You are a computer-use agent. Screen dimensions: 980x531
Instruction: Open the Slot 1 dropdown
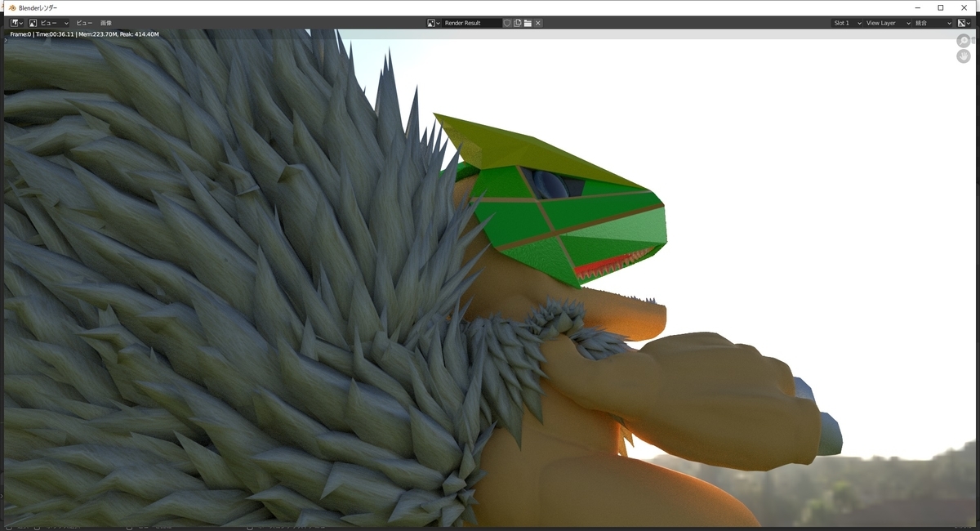[x=847, y=23]
